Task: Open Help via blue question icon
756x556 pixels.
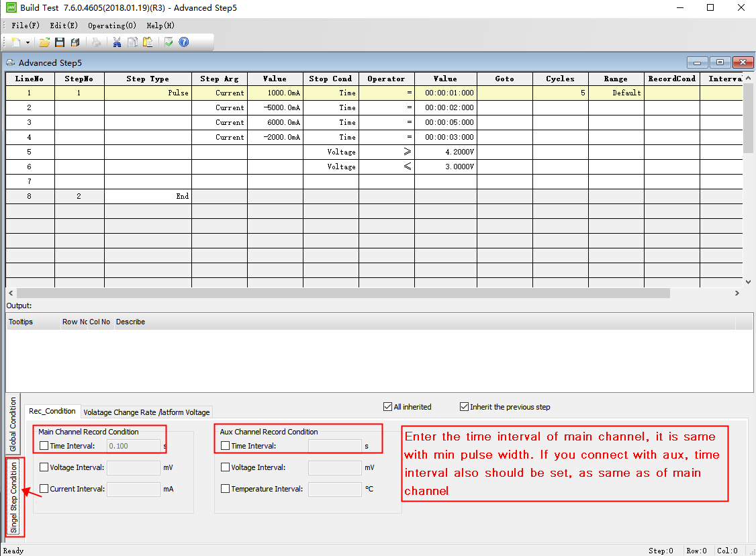Action: (x=184, y=42)
